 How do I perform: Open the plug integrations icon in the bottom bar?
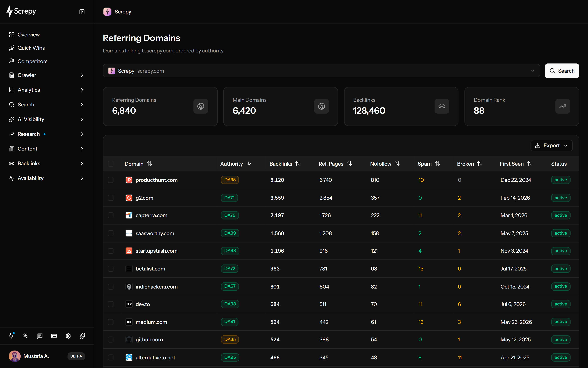11,336
